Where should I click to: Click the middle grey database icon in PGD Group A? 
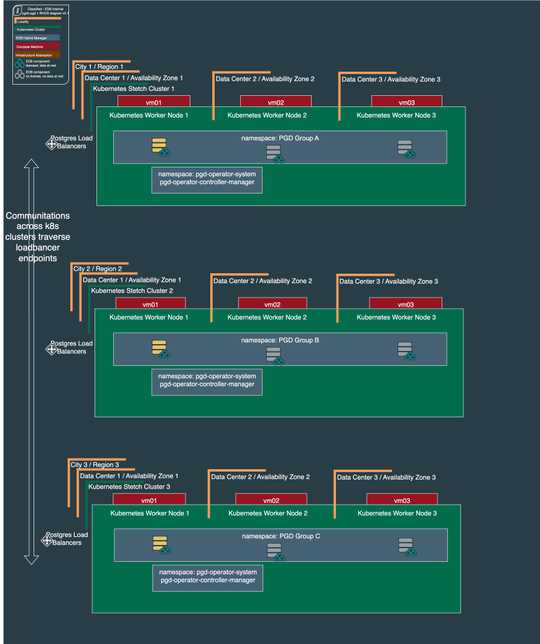275,153
